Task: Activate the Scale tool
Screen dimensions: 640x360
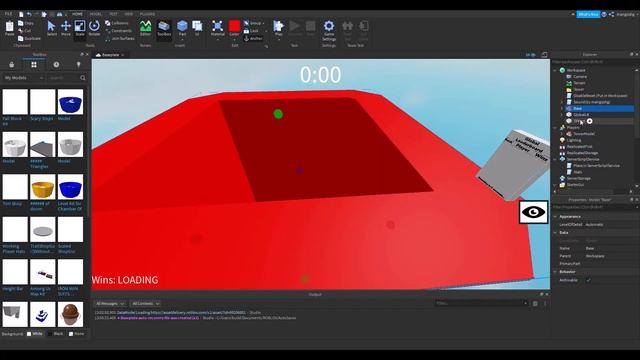Action: [80, 29]
